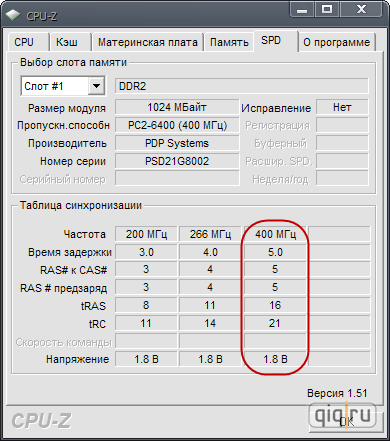390x441 pixels.
Task: Click the Версия 1.51 version label
Action: 337,393
